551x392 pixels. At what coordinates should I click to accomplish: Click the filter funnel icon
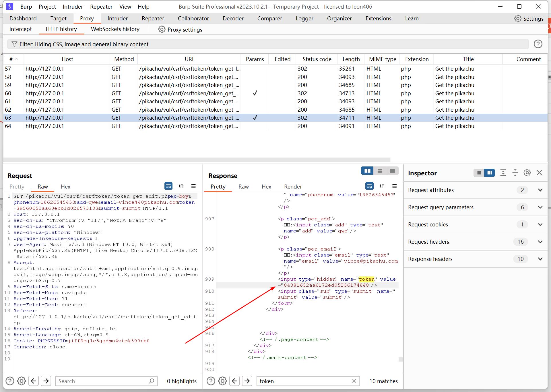click(14, 44)
